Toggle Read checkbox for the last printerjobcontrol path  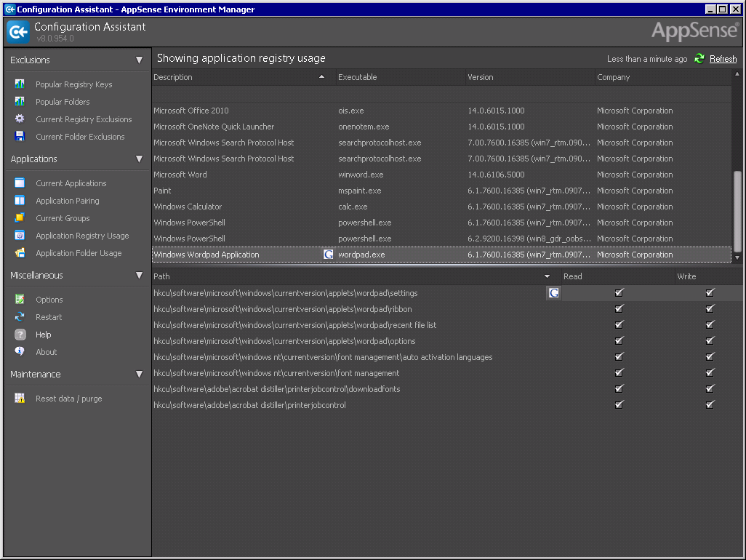(x=619, y=405)
